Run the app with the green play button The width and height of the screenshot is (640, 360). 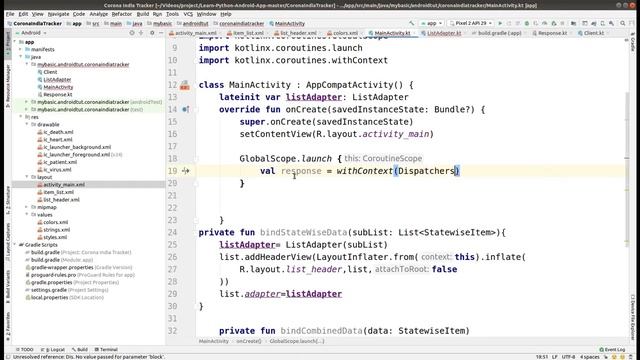click(x=500, y=23)
